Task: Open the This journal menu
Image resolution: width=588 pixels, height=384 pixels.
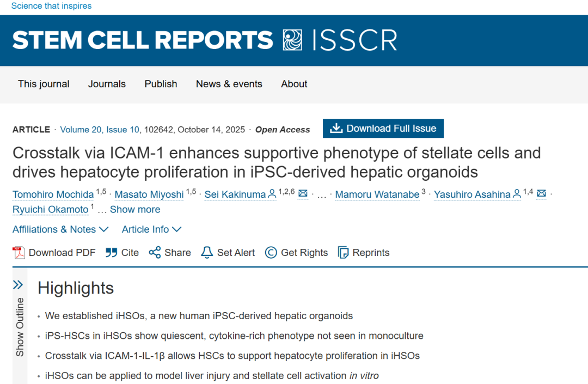Action: click(x=44, y=84)
